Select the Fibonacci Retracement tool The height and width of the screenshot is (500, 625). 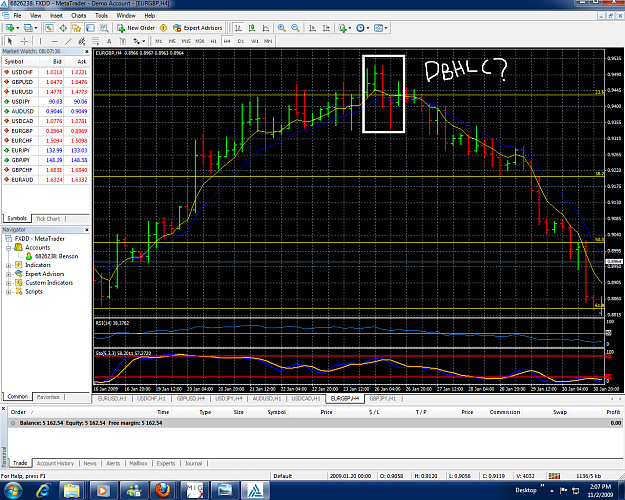point(95,41)
